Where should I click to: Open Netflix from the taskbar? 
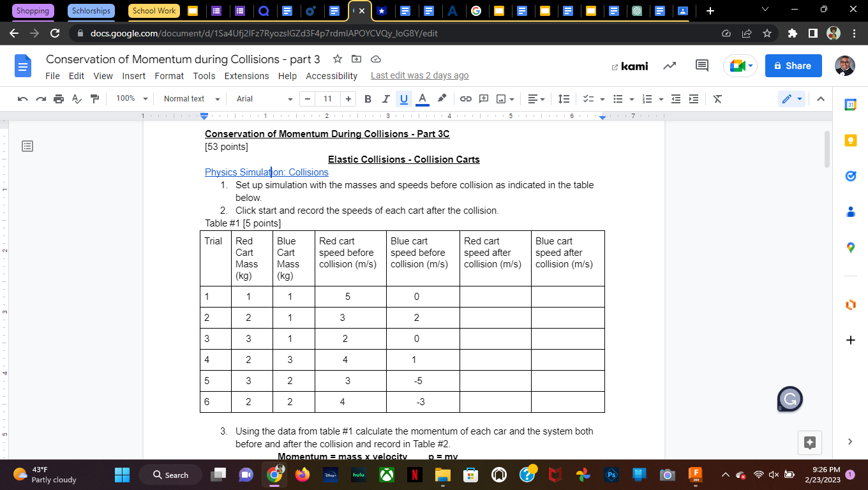[414, 475]
